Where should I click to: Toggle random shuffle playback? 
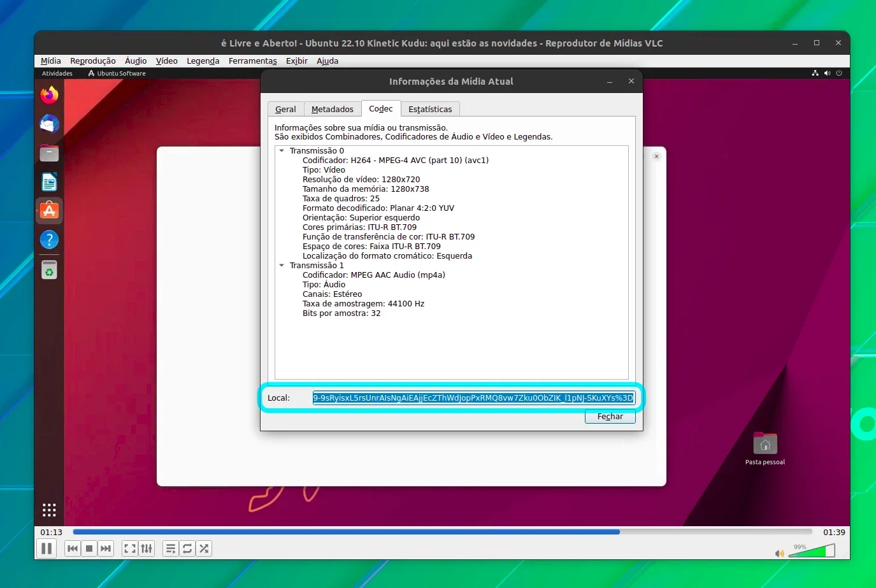(204, 549)
